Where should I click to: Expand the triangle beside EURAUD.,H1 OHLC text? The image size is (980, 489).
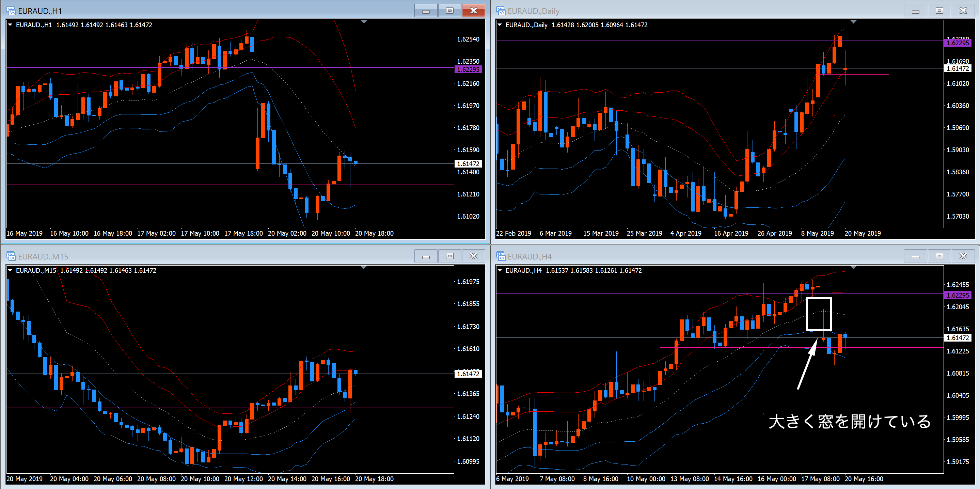[x=10, y=25]
